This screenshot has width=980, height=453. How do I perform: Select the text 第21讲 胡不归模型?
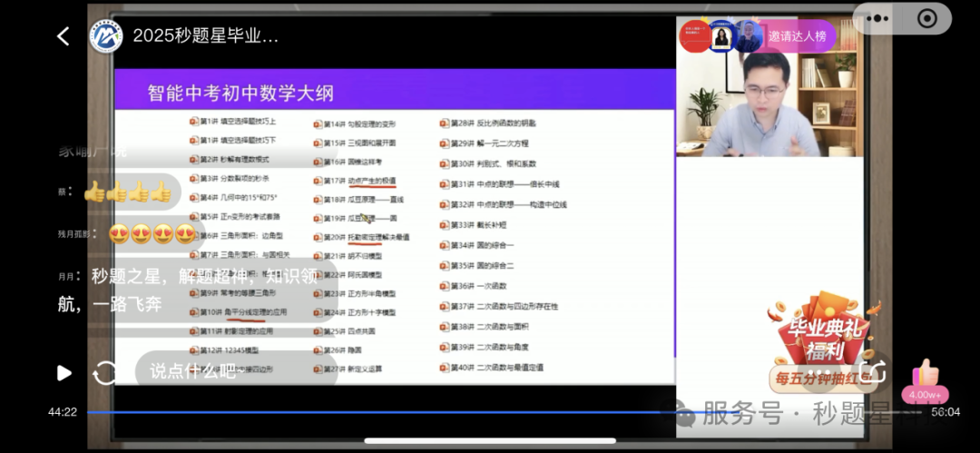(352, 256)
